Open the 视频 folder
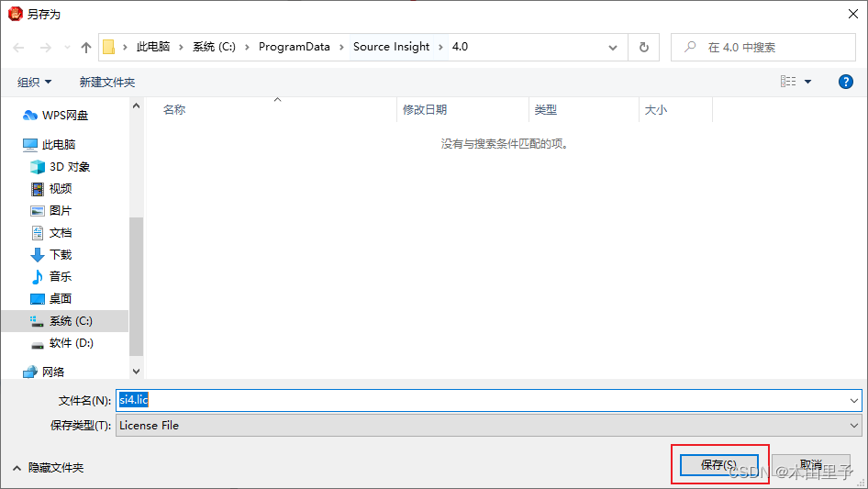This screenshot has height=489, width=868. click(51, 189)
